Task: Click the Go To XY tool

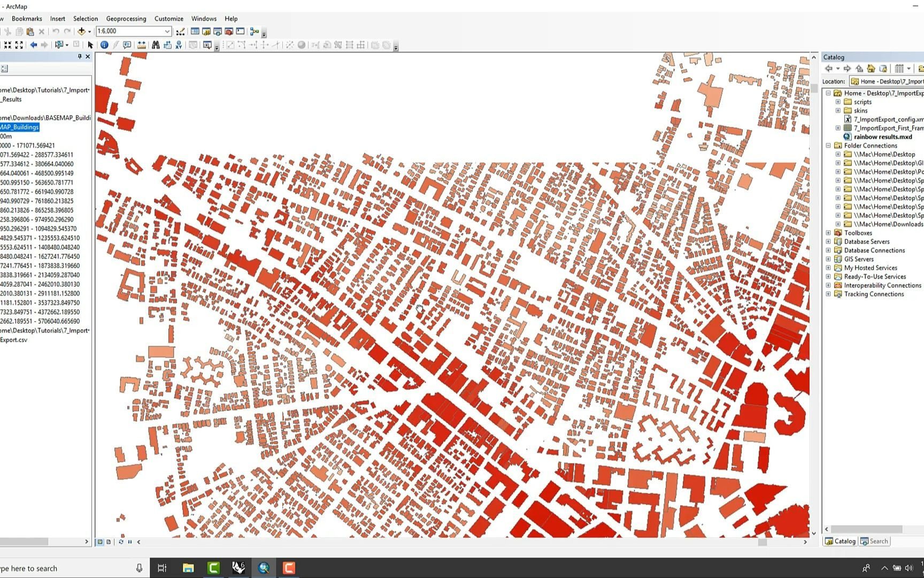Action: [179, 45]
